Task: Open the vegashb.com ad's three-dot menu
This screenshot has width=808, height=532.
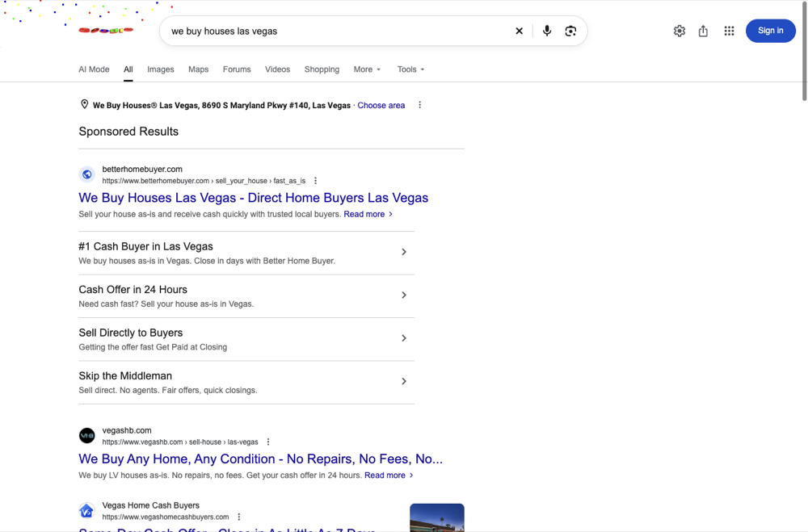Action: (x=268, y=442)
